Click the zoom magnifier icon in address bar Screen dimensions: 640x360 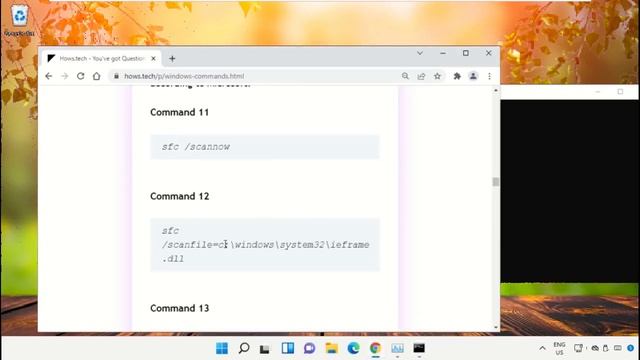405,76
